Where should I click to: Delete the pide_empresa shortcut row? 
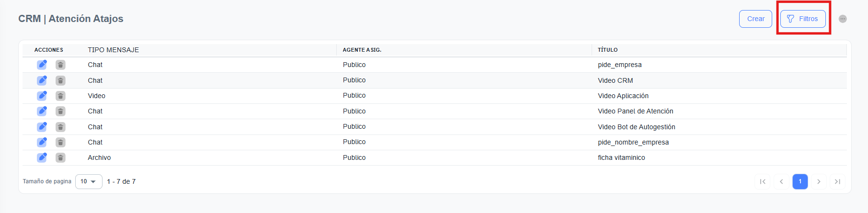pyautogui.click(x=60, y=65)
